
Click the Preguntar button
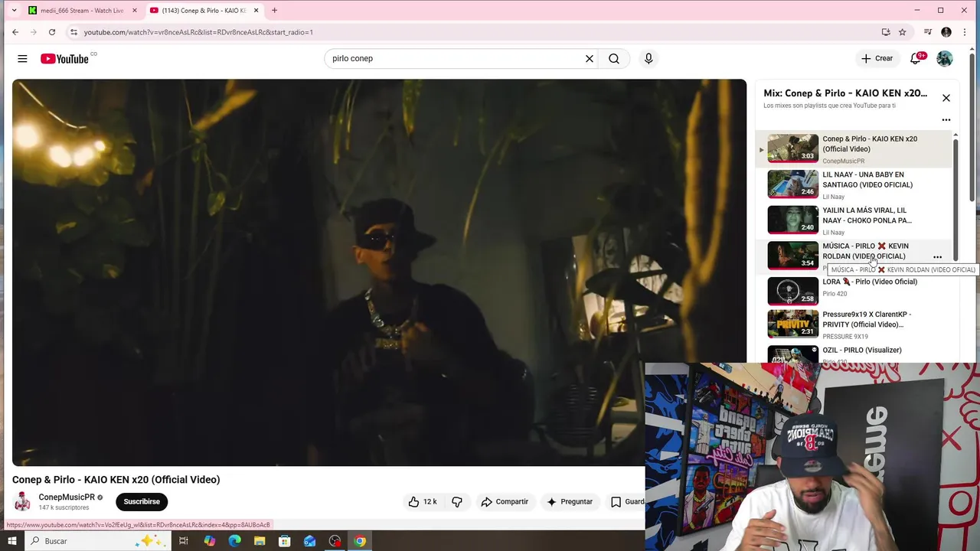[569, 502]
